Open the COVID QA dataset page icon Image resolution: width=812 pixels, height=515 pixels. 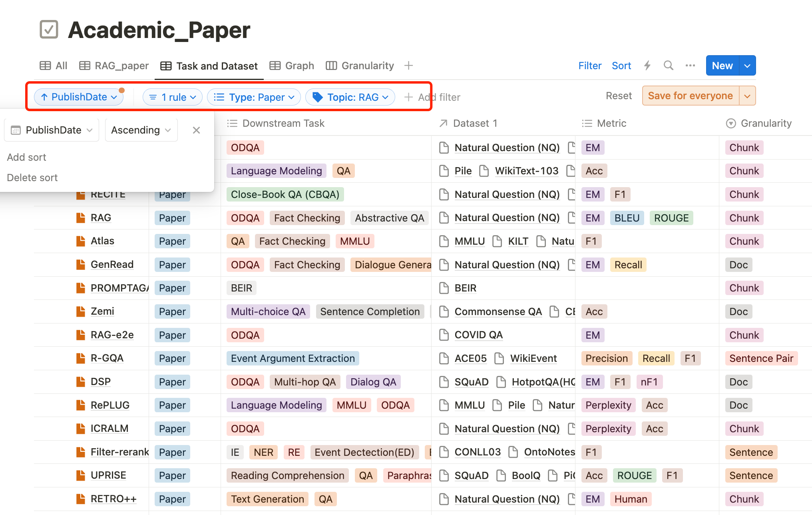444,335
